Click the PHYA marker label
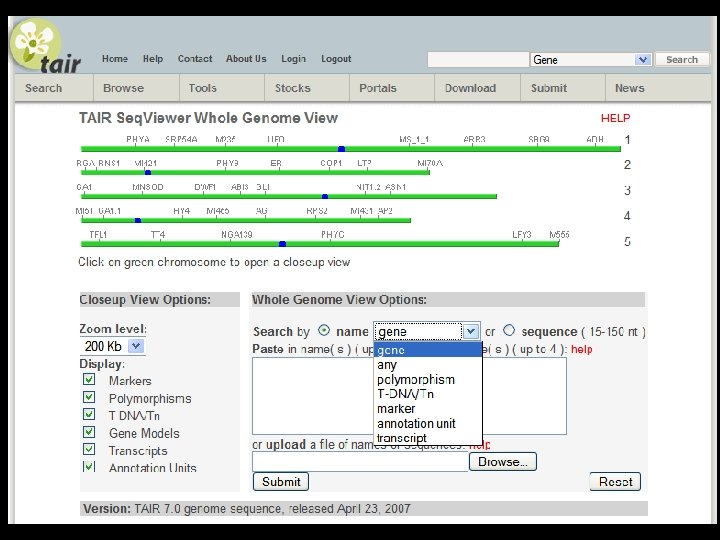Image resolution: width=720 pixels, height=540 pixels. (138, 139)
